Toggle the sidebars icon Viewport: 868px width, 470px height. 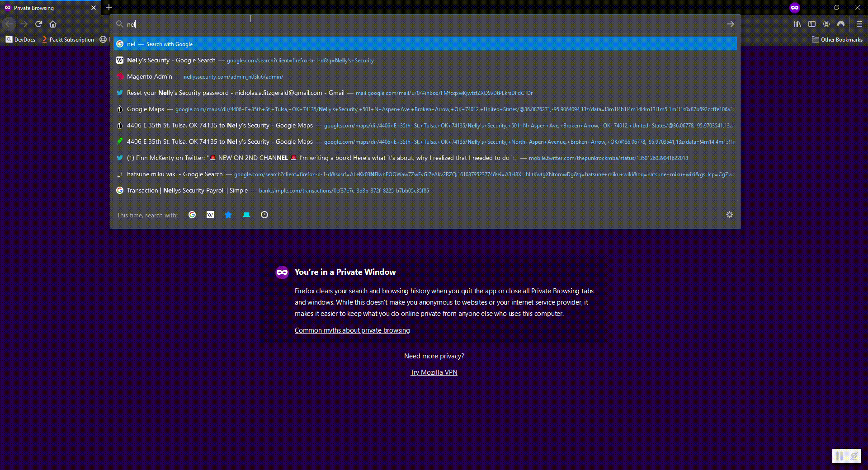coord(812,24)
